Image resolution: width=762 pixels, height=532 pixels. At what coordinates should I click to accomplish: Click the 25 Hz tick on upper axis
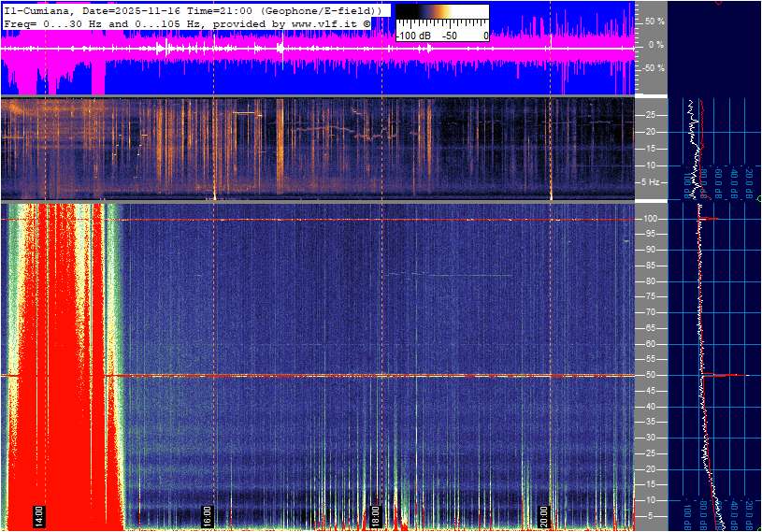click(650, 115)
